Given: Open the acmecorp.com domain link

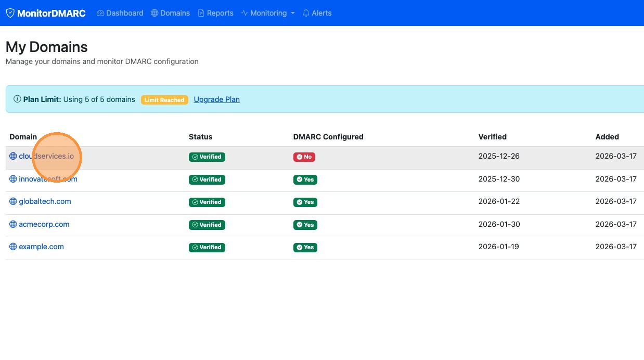Looking at the screenshot, I should click(44, 224).
